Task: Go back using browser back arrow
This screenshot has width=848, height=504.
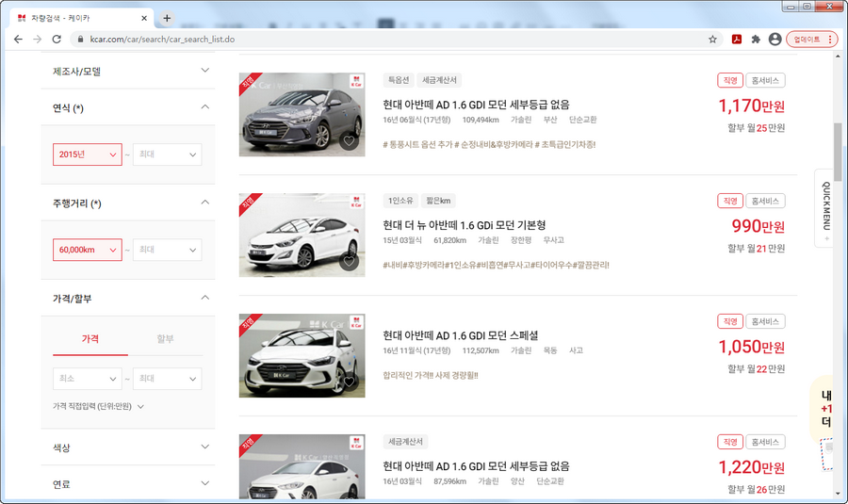Action: (19, 39)
